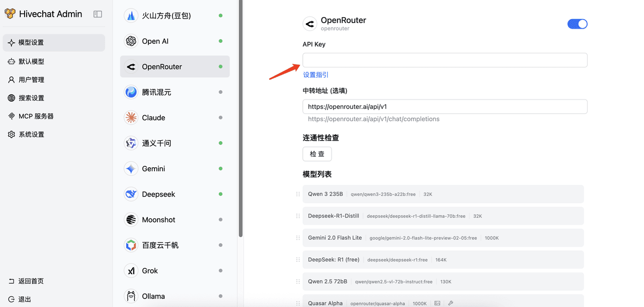644x307 pixels.
Task: Click the gear icon beside 系统设置
Action: pos(11,134)
